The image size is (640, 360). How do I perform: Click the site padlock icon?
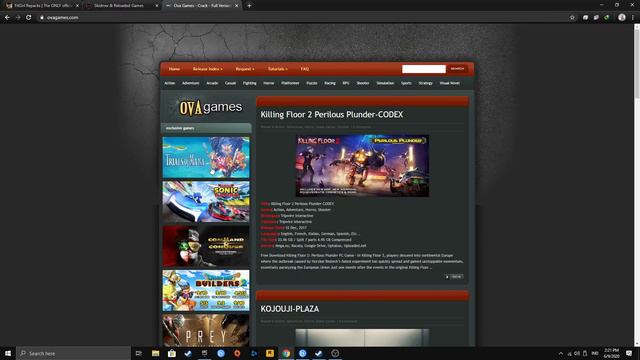[x=42, y=18]
